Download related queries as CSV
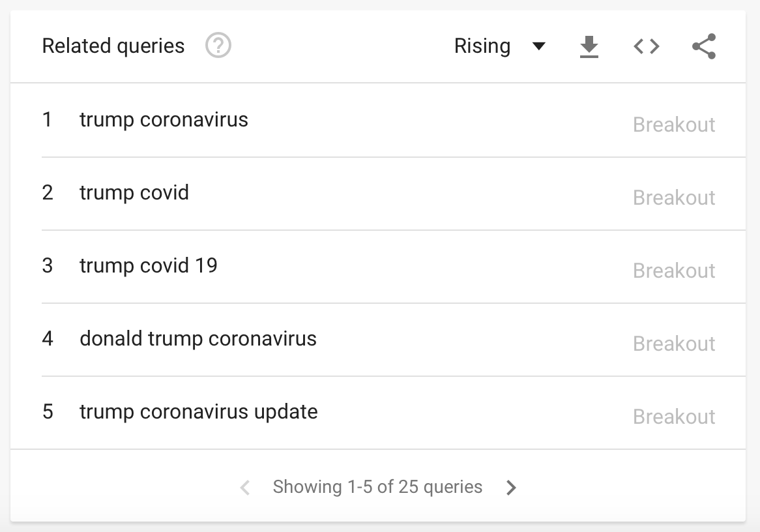This screenshot has height=532, width=760. coord(589,46)
